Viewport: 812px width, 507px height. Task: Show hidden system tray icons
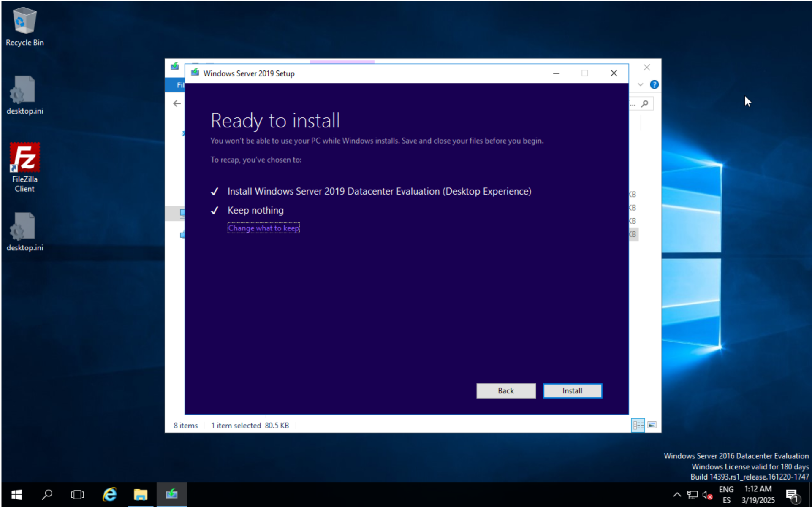[677, 495]
